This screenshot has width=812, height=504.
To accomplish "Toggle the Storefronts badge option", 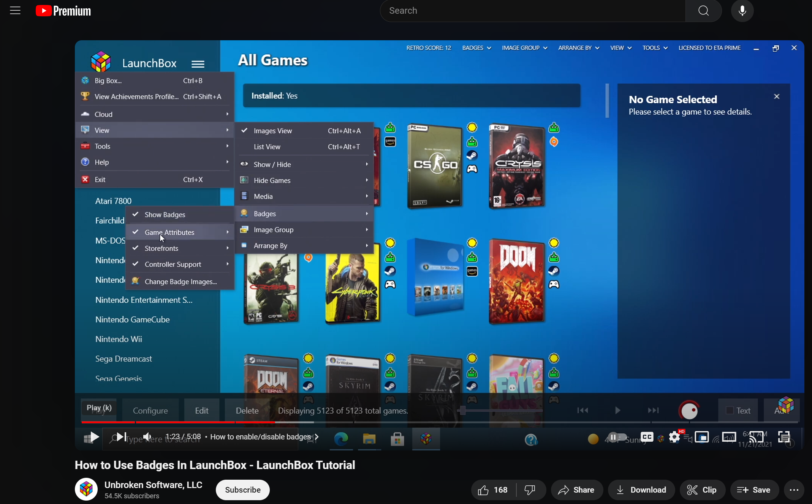I will [180, 248].
